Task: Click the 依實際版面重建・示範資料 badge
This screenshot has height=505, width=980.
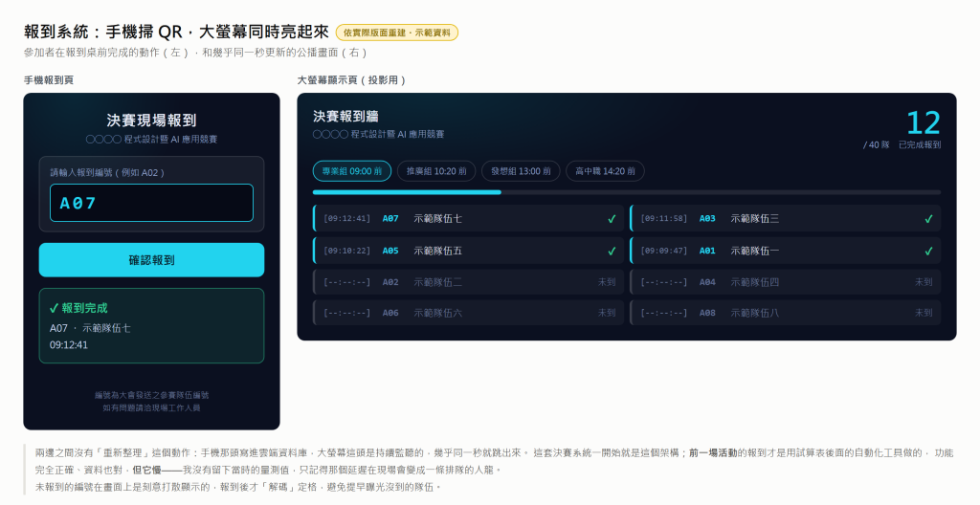Action: pyautogui.click(x=397, y=33)
